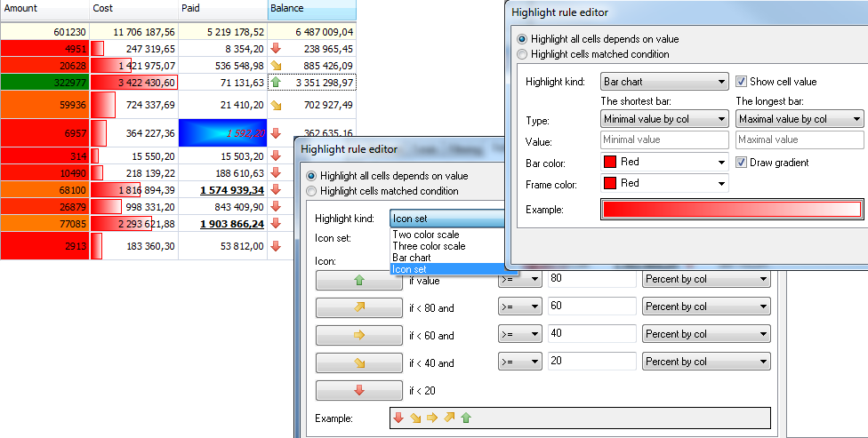Click the orange diagonal-down arrow icon button

coord(359,363)
